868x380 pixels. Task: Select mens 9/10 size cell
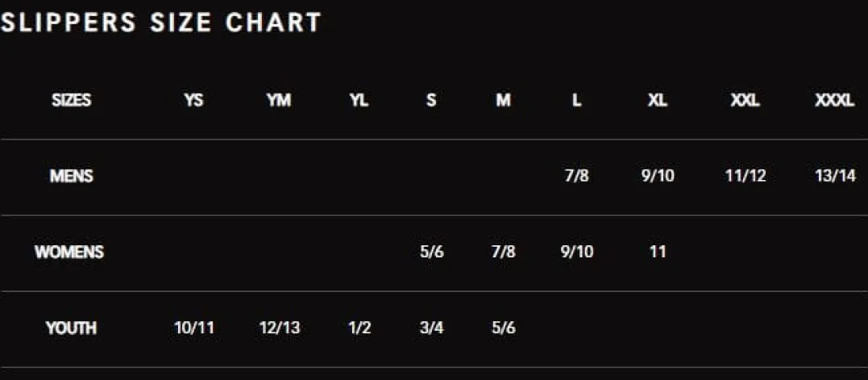(657, 176)
